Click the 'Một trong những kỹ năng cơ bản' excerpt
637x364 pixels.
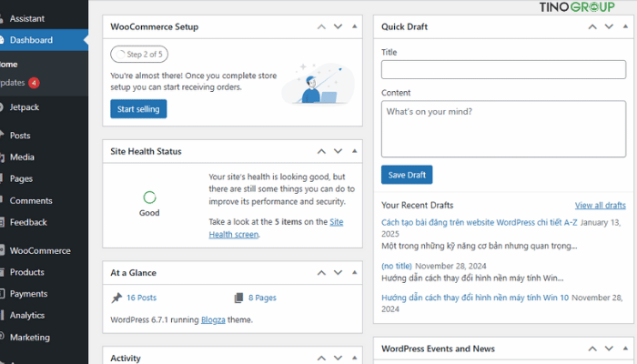[x=479, y=246]
